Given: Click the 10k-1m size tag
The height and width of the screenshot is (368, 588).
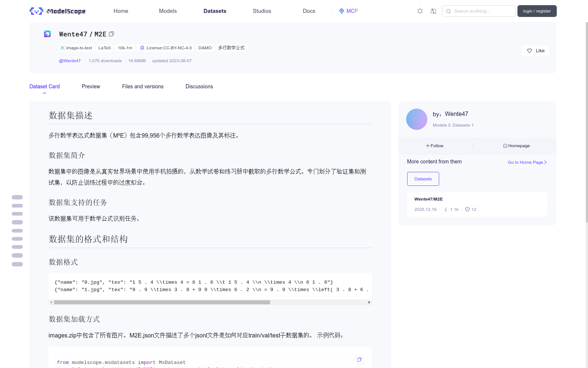Looking at the screenshot, I should point(125,48).
